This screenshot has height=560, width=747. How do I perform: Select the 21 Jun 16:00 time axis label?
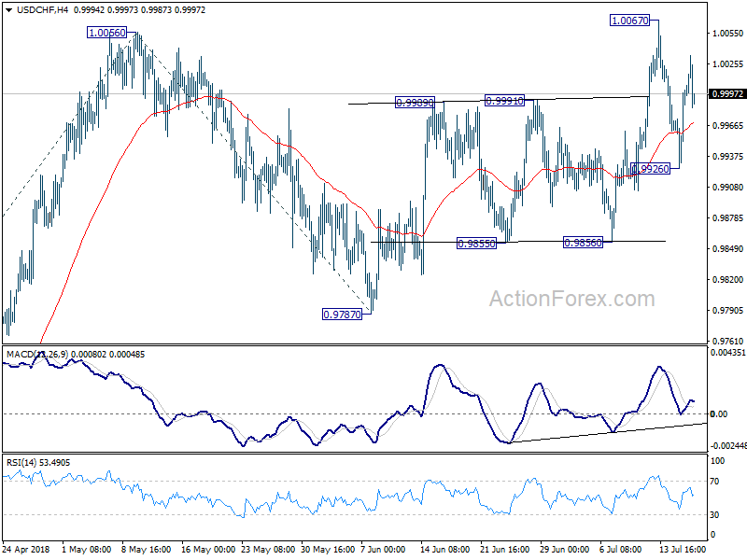click(x=505, y=550)
